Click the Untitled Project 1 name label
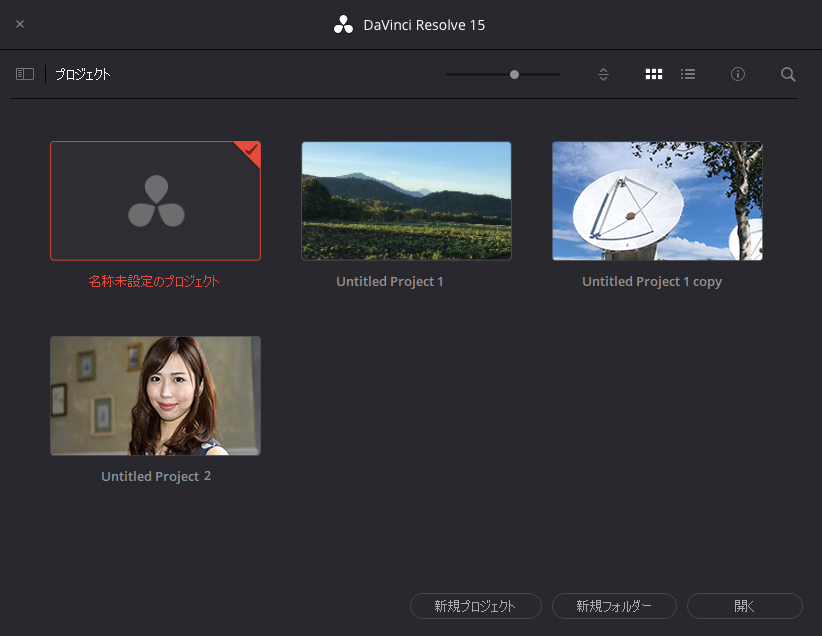 click(x=390, y=281)
